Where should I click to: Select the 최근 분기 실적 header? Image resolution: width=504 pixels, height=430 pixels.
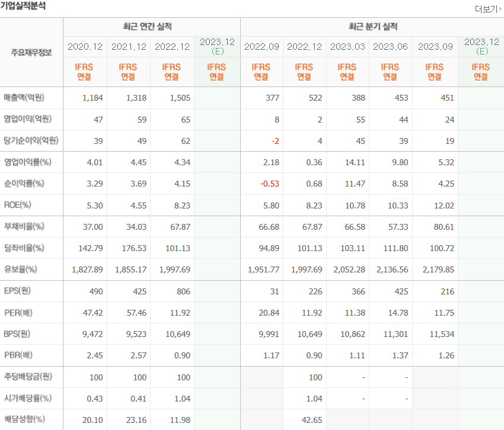coord(373,26)
